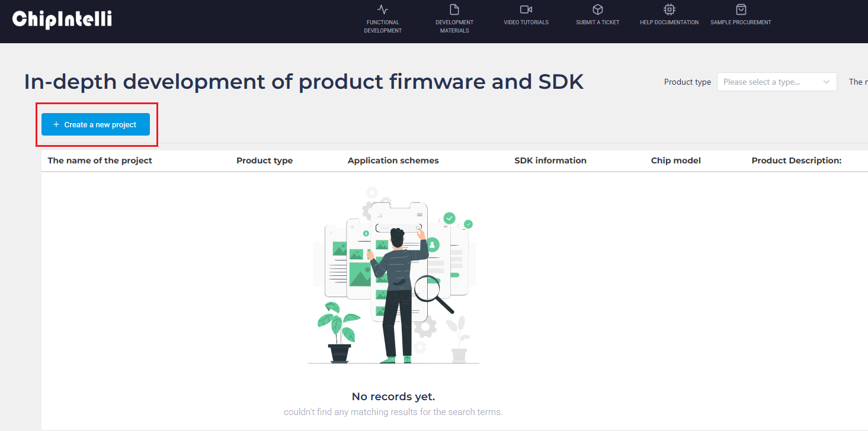Click the "Product Description:" column header
The image size is (868, 431).
click(796, 160)
